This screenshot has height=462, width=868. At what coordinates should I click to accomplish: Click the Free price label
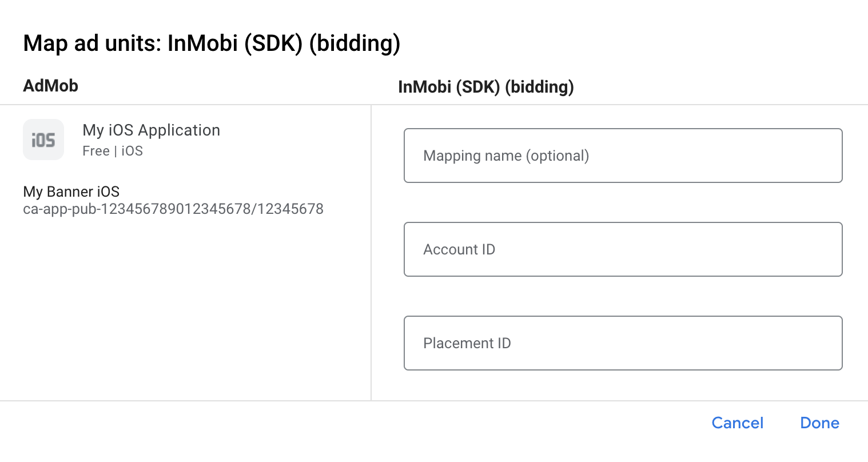95,151
